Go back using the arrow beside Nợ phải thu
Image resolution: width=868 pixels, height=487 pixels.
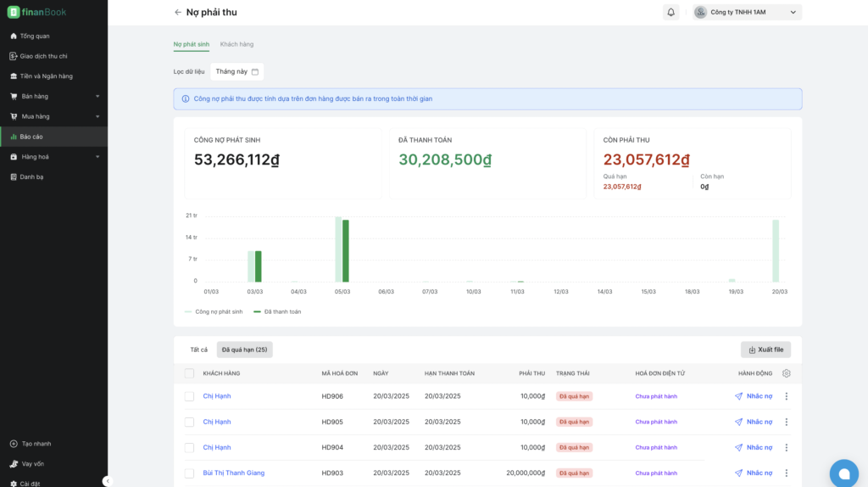click(x=178, y=12)
